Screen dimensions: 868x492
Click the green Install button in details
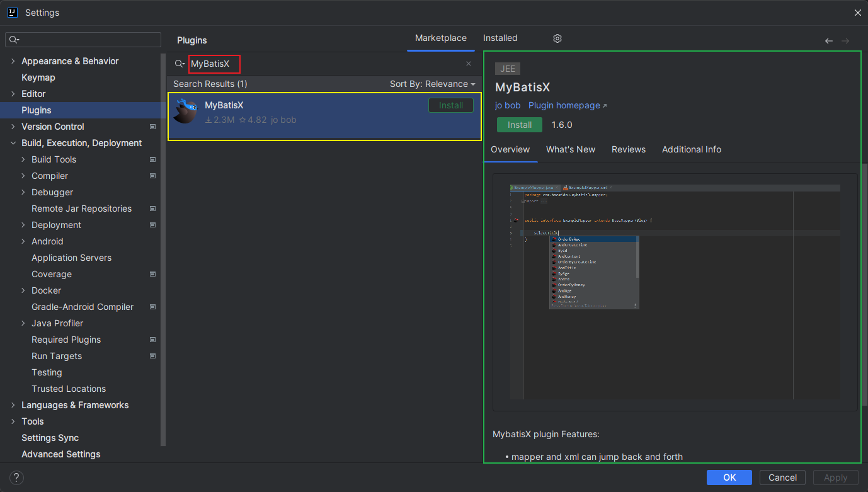pyautogui.click(x=520, y=125)
